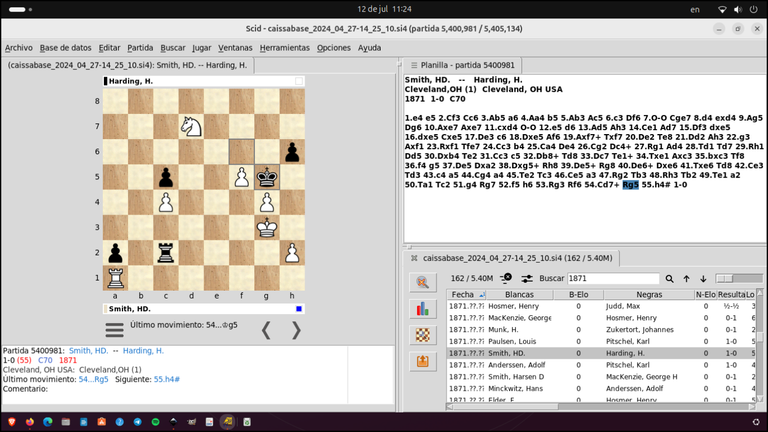Click the orange export games icon
The image size is (768, 432).
pyautogui.click(x=422, y=361)
